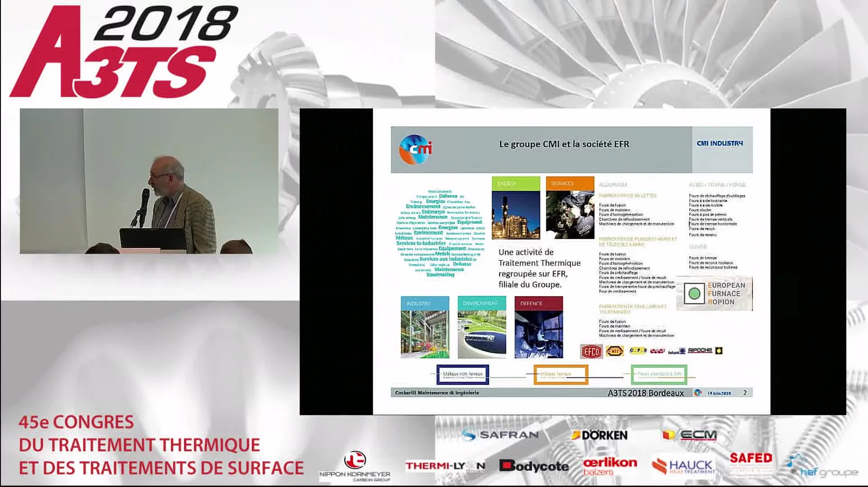Click the speaker camera video feed
Image resolution: width=868 pixels, height=487 pixels.
click(149, 181)
